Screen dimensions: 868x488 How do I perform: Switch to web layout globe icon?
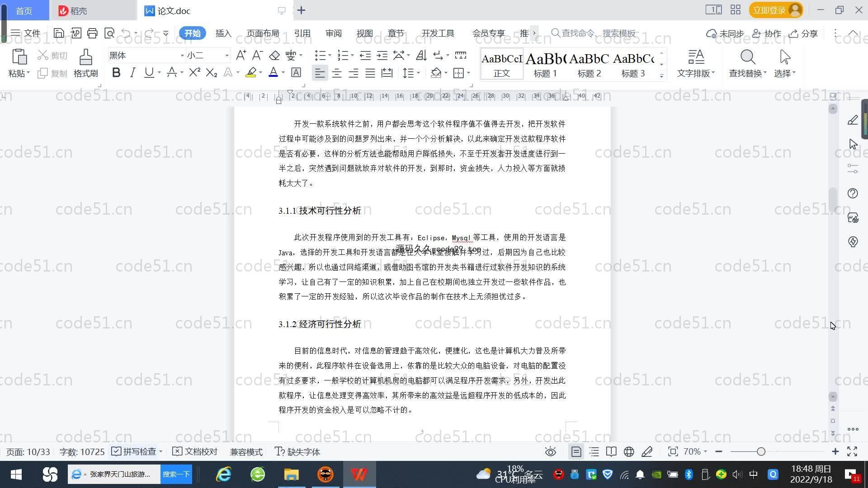point(629,451)
